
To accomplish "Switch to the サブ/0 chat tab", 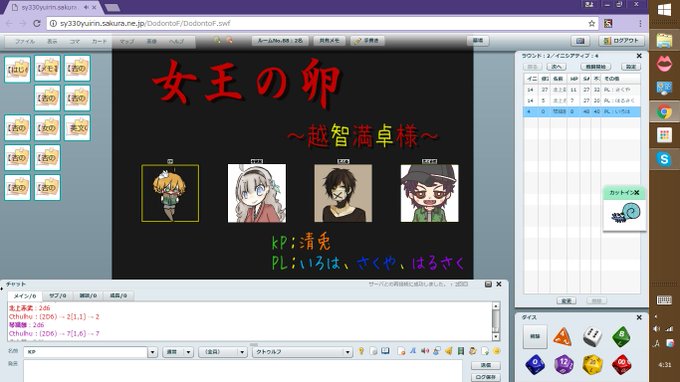I will click(58, 296).
